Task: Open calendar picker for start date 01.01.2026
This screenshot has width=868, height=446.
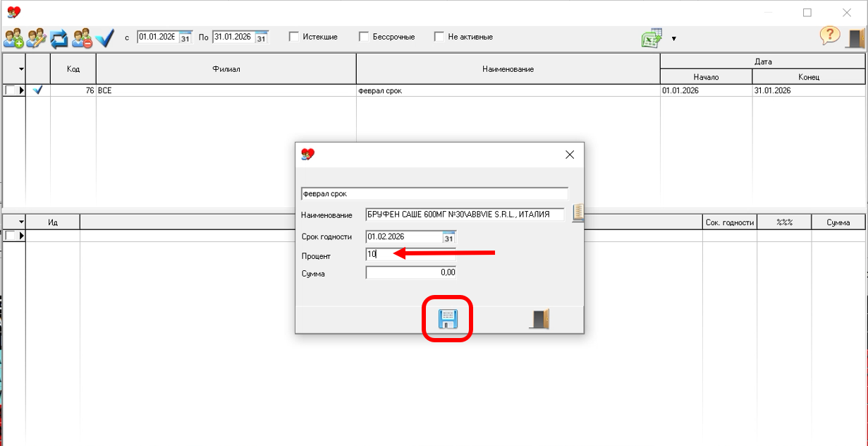Action: click(x=185, y=37)
